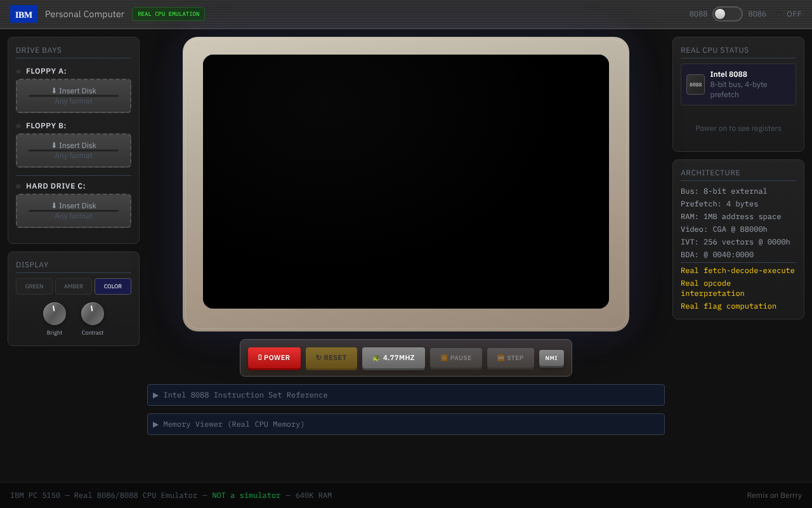Open the Memory Viewer panel
The image size is (812, 508).
406,424
